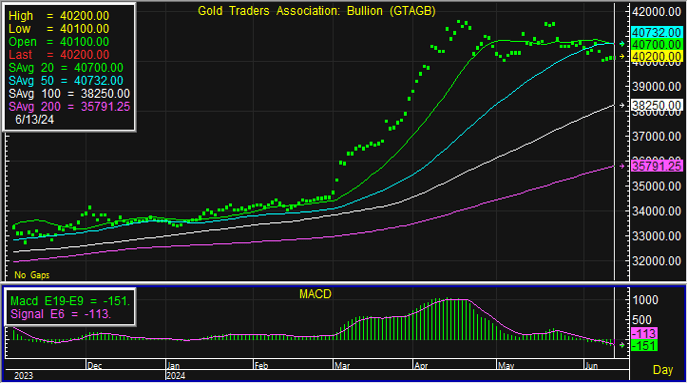The height and width of the screenshot is (384, 688).
Task: Click the Apr label on the time axis
Action: [x=421, y=366]
